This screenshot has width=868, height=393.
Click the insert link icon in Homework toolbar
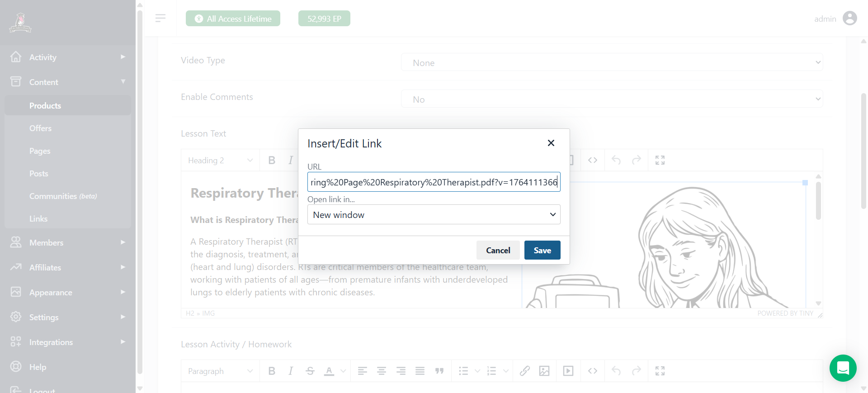tap(524, 371)
